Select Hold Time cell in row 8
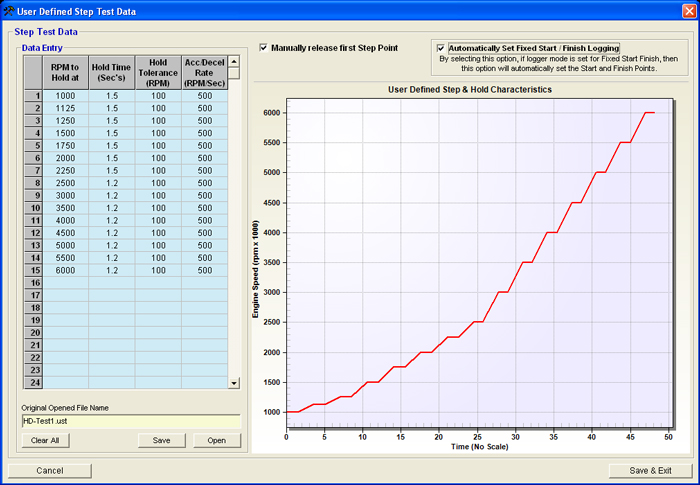The image size is (700, 485). [x=110, y=183]
